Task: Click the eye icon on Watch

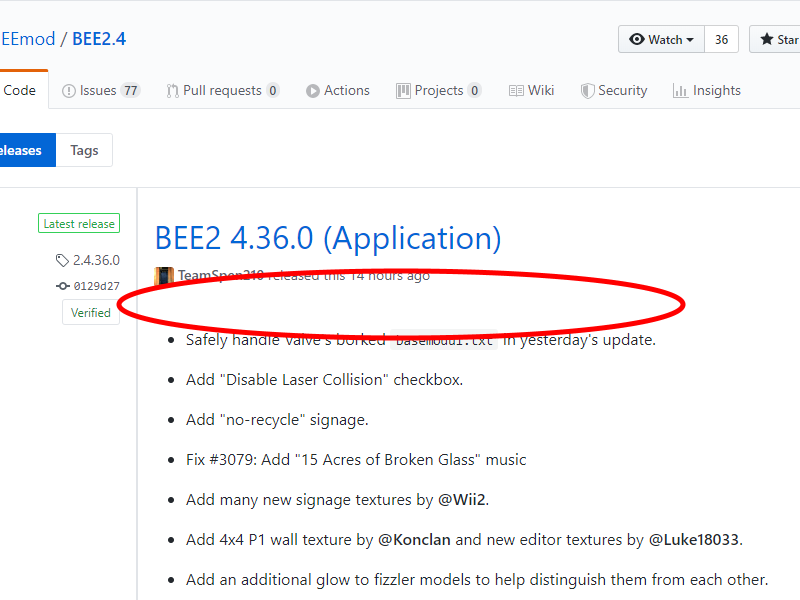Action: (636, 39)
